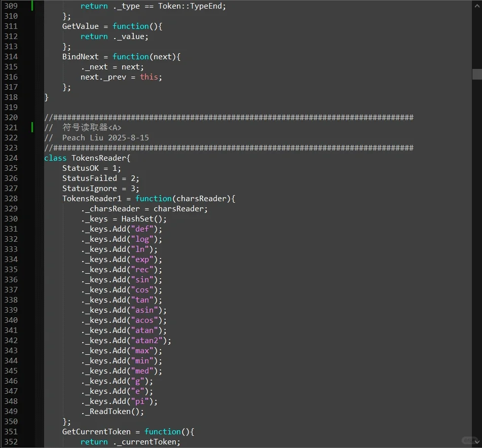Image resolution: width=482 pixels, height=448 pixels.
Task: Click 'StatusFailed = 2;' line
Action: coord(101,178)
